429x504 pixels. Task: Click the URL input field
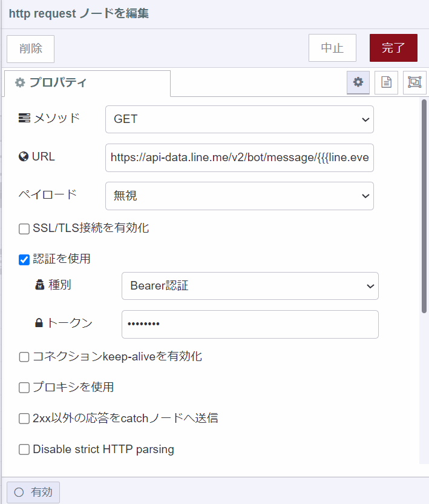[240, 157]
